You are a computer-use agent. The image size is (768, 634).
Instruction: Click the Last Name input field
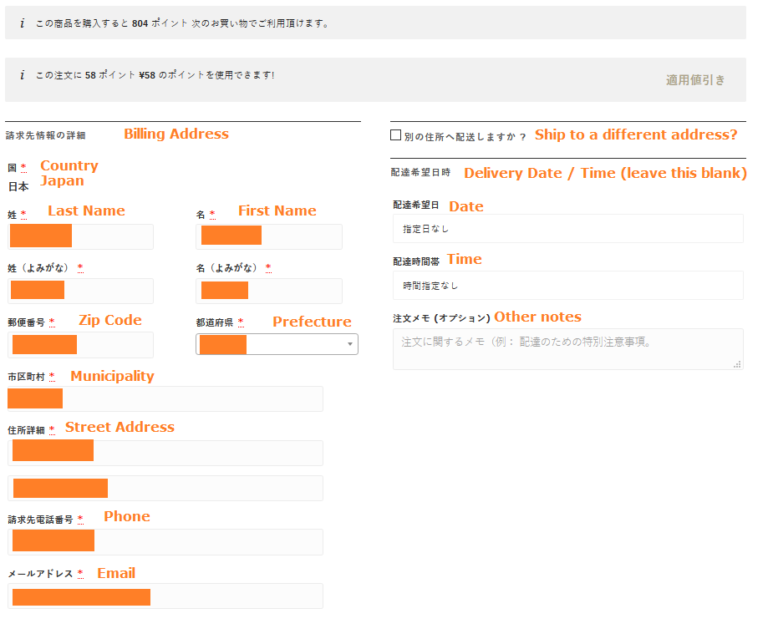tap(80, 237)
